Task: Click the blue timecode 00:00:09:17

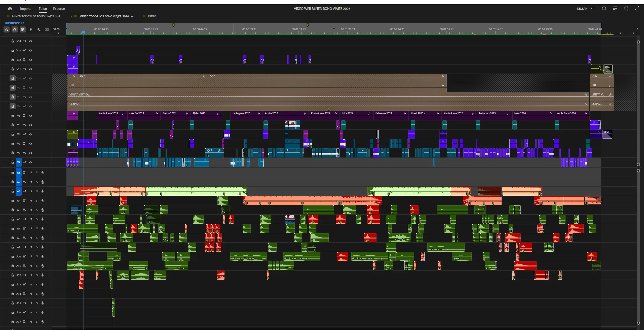Action: coord(15,23)
